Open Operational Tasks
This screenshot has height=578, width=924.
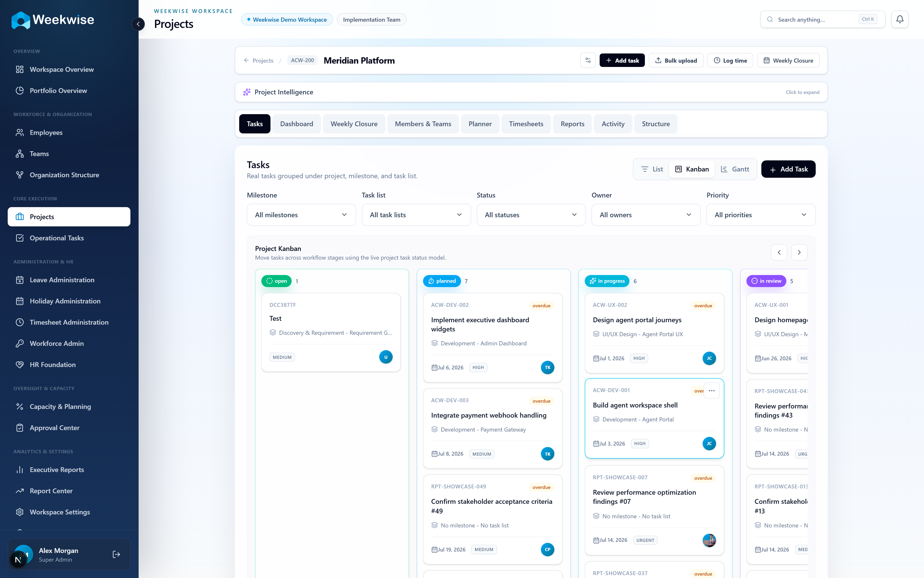(x=69, y=238)
